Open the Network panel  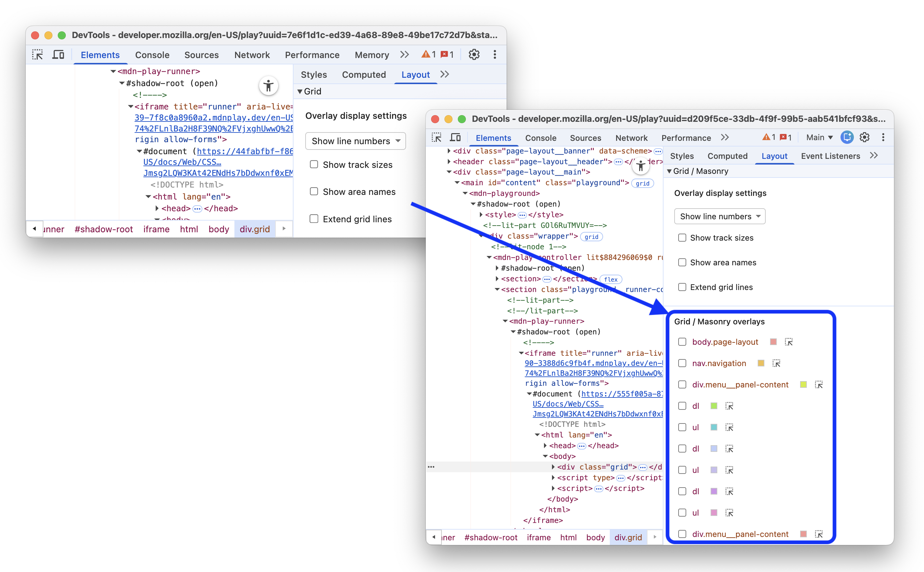pyautogui.click(x=631, y=138)
